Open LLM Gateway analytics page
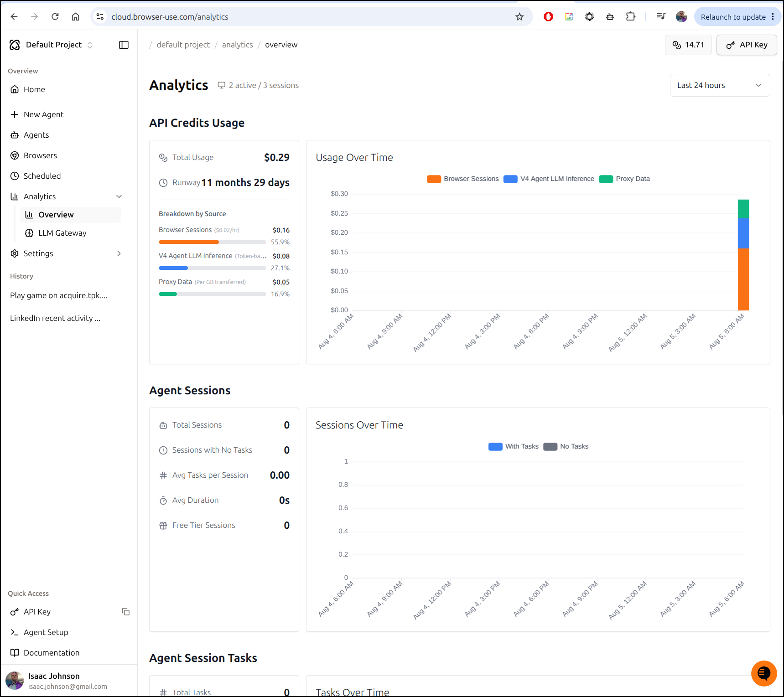 (62, 233)
